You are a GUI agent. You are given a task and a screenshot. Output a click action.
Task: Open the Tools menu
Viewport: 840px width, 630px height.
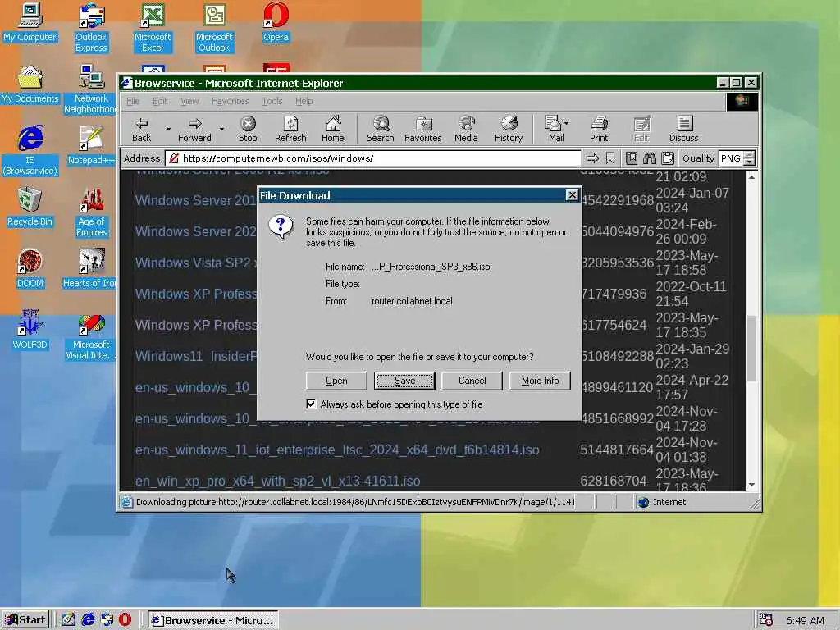point(272,101)
